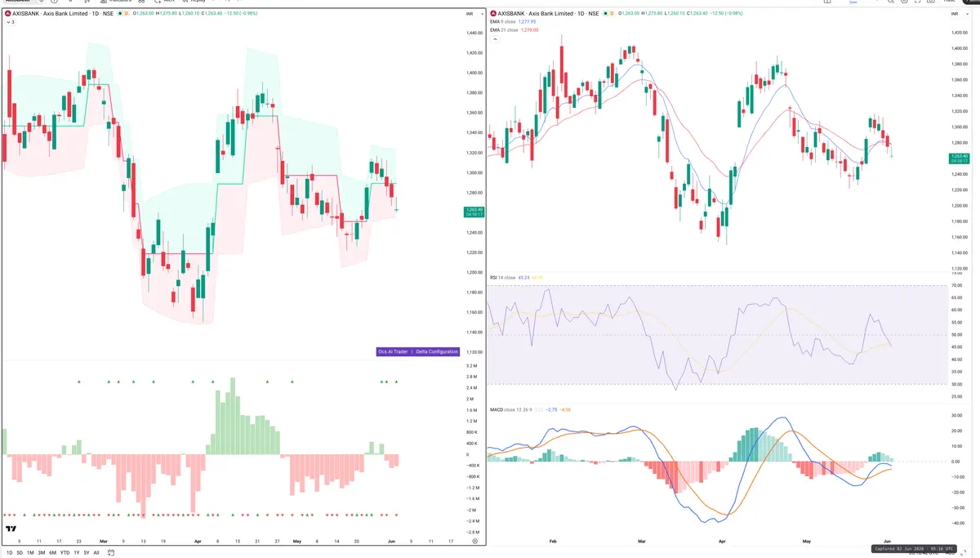The height and width of the screenshot is (558, 980).
Task: Click the orange D data badge in the left chart
Action: click(x=127, y=14)
